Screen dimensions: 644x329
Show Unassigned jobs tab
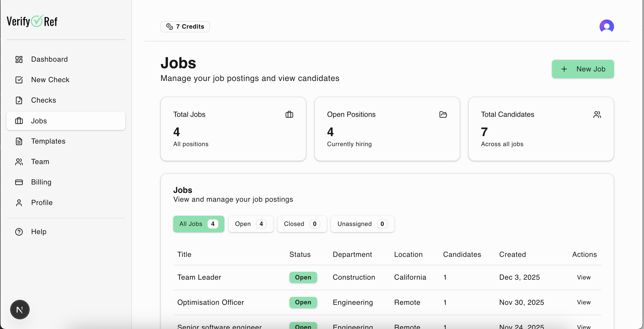[362, 224]
